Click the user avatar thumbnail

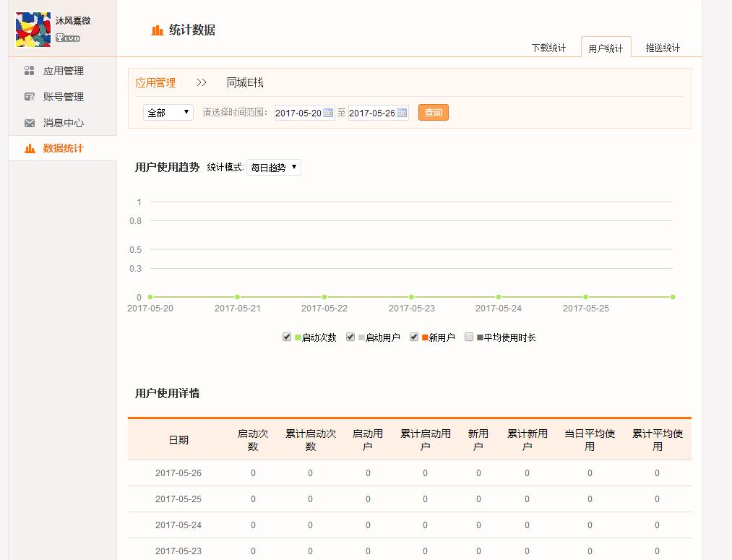click(x=33, y=30)
